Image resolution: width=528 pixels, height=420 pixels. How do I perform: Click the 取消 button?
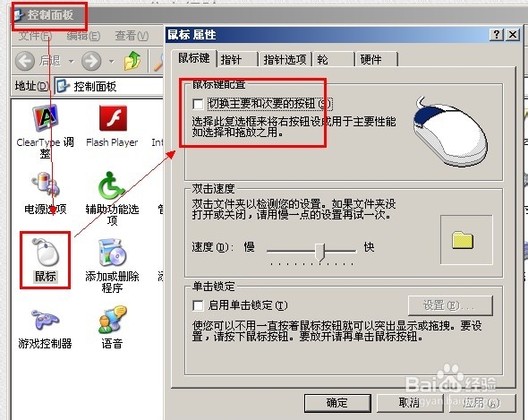click(x=410, y=403)
